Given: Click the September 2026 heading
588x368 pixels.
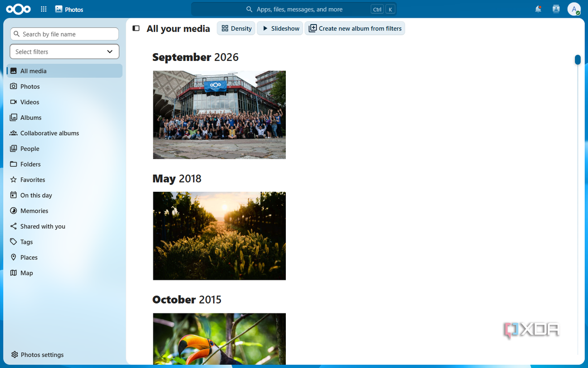Looking at the screenshot, I should click(x=196, y=57).
